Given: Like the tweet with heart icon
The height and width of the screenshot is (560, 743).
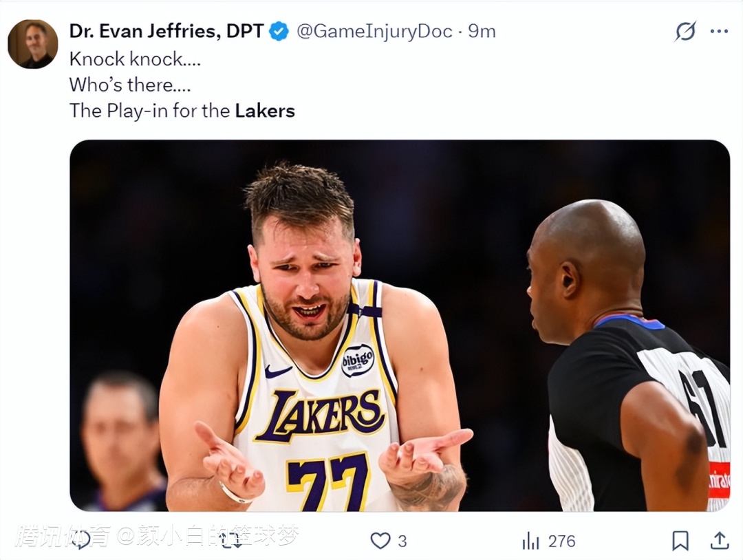Looking at the screenshot, I should click(380, 541).
